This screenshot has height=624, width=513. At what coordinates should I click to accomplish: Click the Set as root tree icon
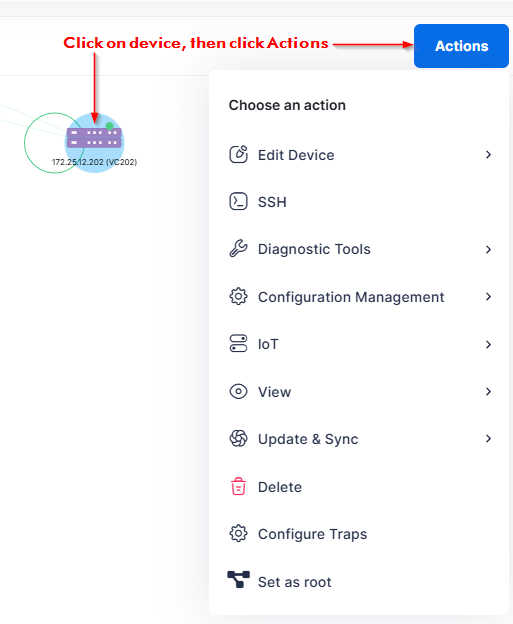[x=238, y=579]
